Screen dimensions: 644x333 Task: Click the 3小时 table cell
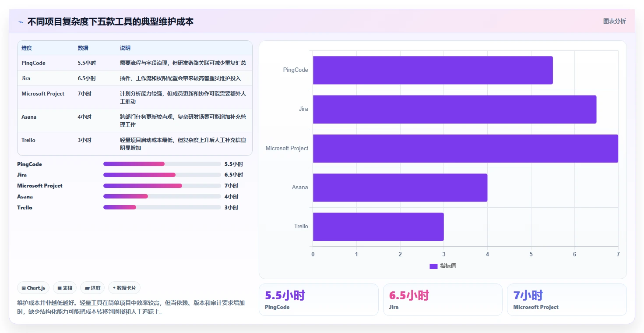coord(84,140)
